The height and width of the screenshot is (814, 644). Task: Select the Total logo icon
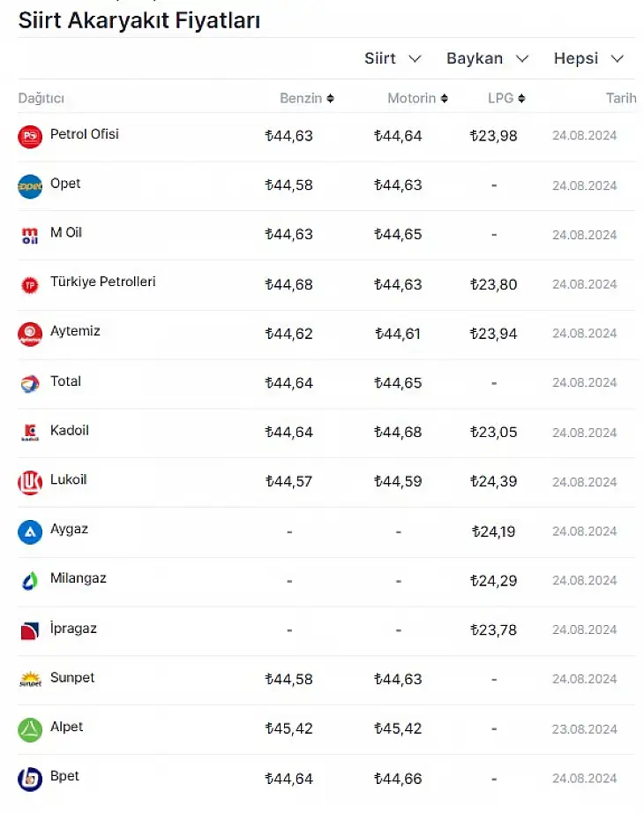tap(30, 384)
